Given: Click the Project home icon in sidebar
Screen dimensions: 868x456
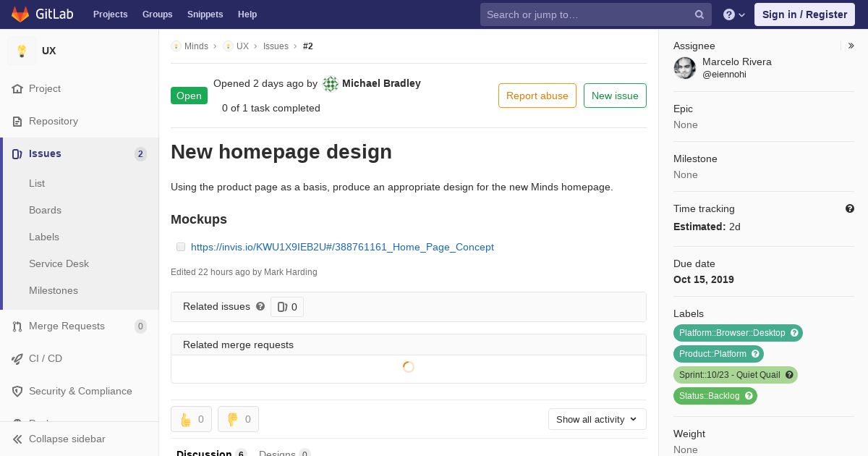Looking at the screenshot, I should pos(17,88).
